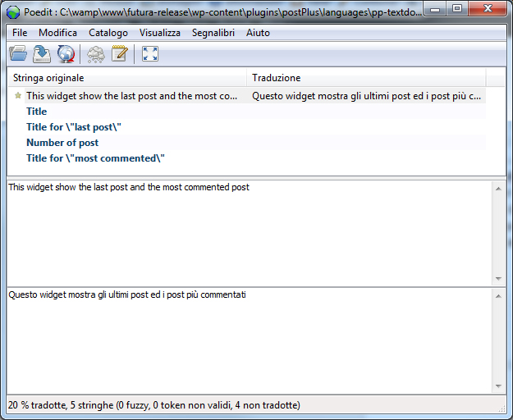Viewport: 513px width, 420px height.
Task: Open the Segnalibri menu
Action: click(213, 33)
